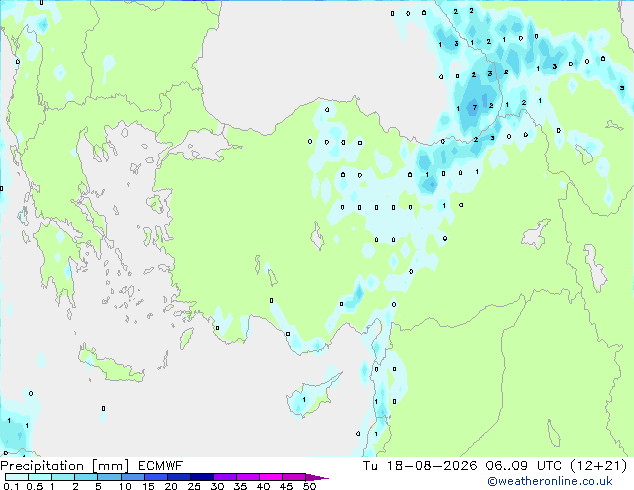Click the 45–50 mm legend color swatch
Image resolution: width=634 pixels, height=490 pixels.
(294, 477)
